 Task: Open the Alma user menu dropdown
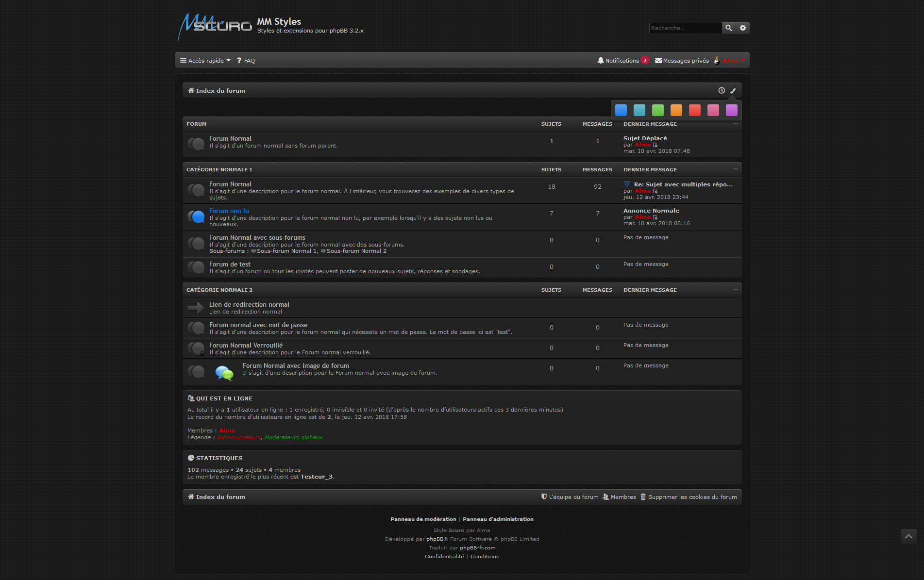pos(730,61)
